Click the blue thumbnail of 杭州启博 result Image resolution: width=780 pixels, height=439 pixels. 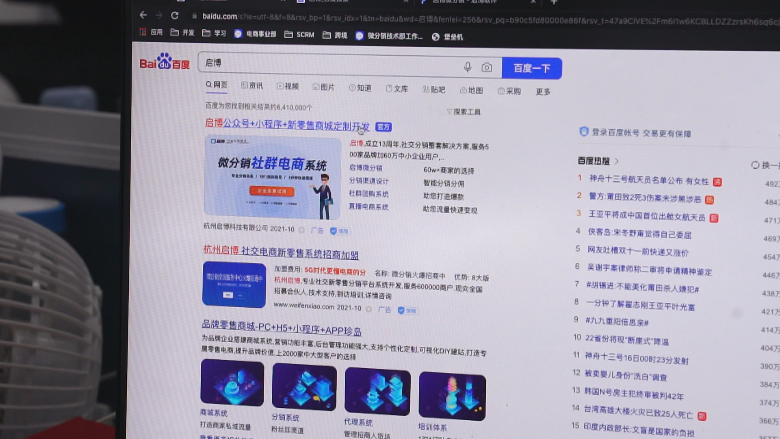click(234, 284)
